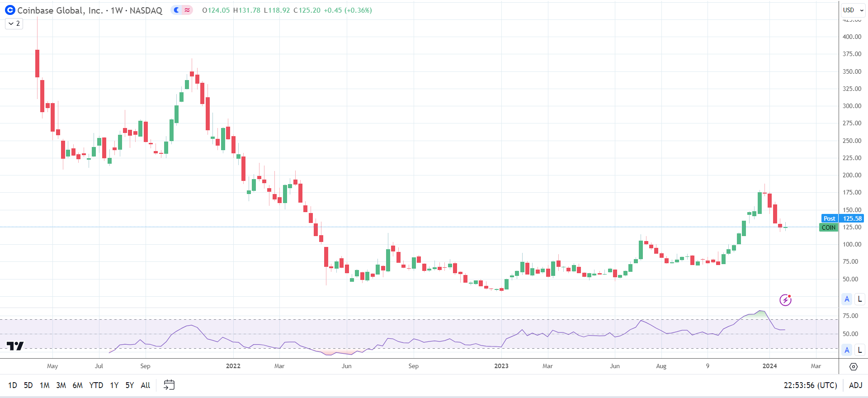Click the H131.78 high value
This screenshot has width=868, height=398.
click(247, 10)
